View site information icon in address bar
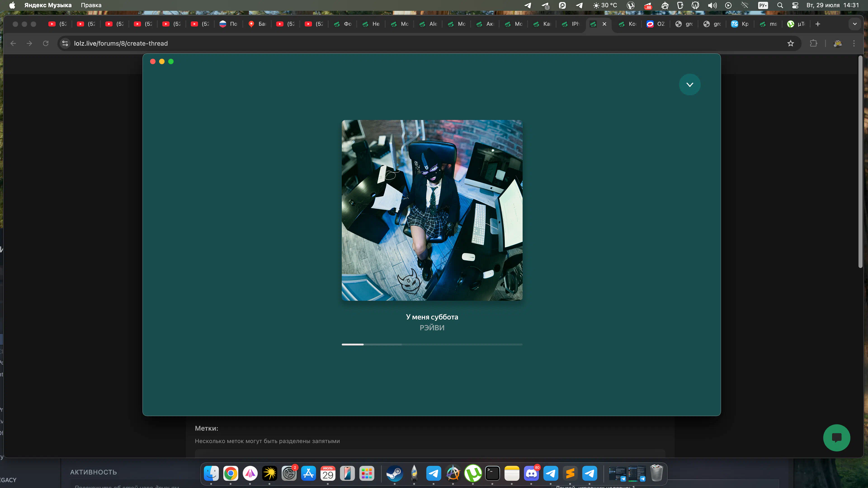 coord(65,43)
